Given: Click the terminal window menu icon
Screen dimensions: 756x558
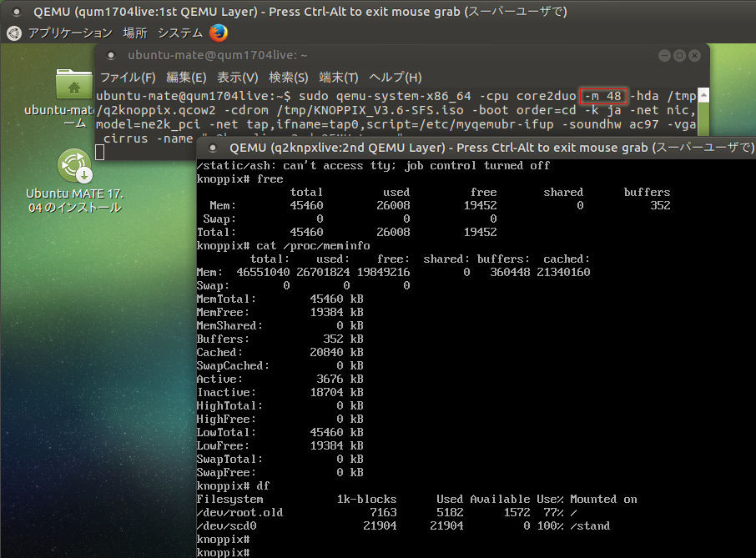Looking at the screenshot, I should point(111,55).
